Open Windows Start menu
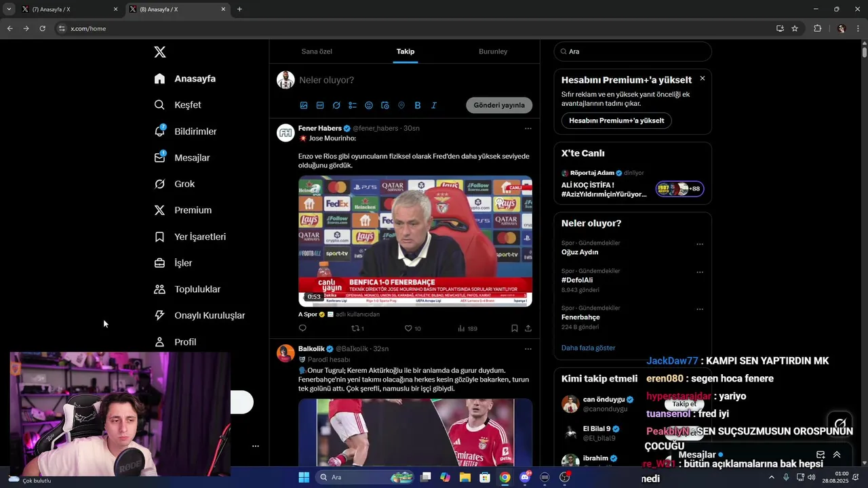This screenshot has width=868, height=488. [x=304, y=477]
